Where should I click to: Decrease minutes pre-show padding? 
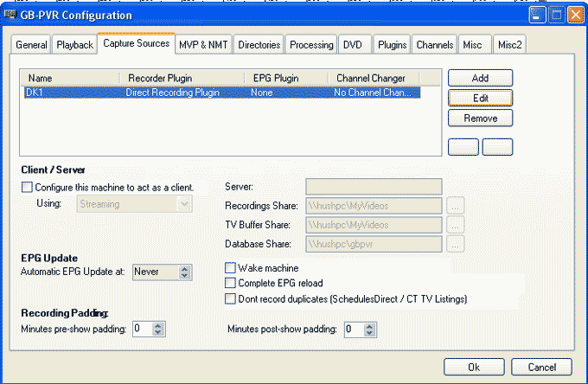(x=158, y=333)
